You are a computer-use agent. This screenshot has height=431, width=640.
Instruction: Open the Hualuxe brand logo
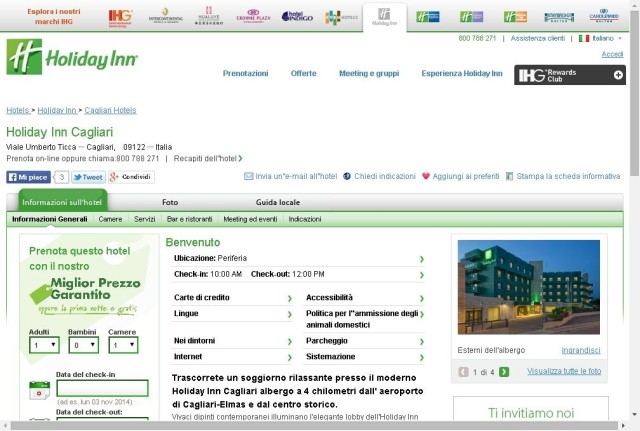(209, 16)
